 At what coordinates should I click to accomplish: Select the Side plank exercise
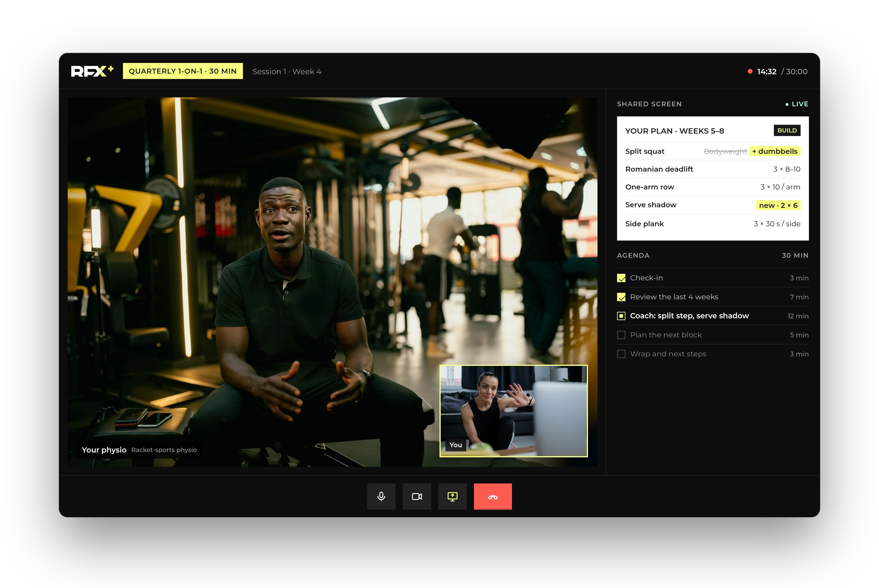[712, 224]
